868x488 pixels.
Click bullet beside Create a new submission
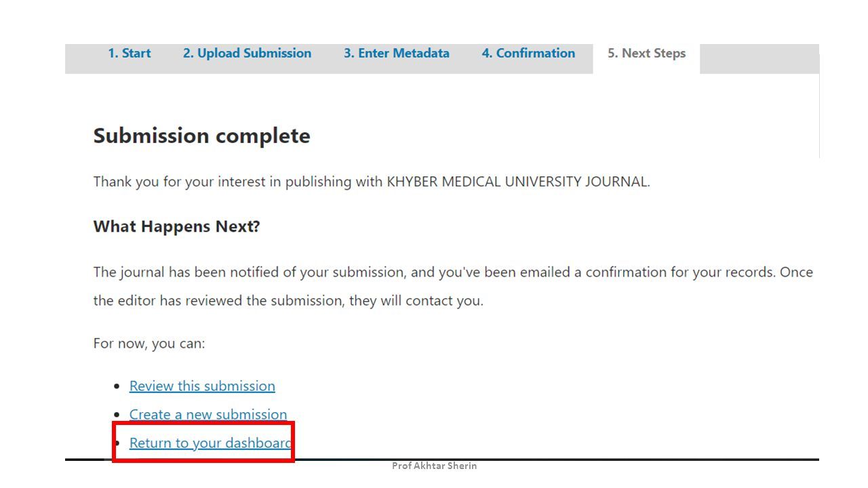(x=119, y=415)
